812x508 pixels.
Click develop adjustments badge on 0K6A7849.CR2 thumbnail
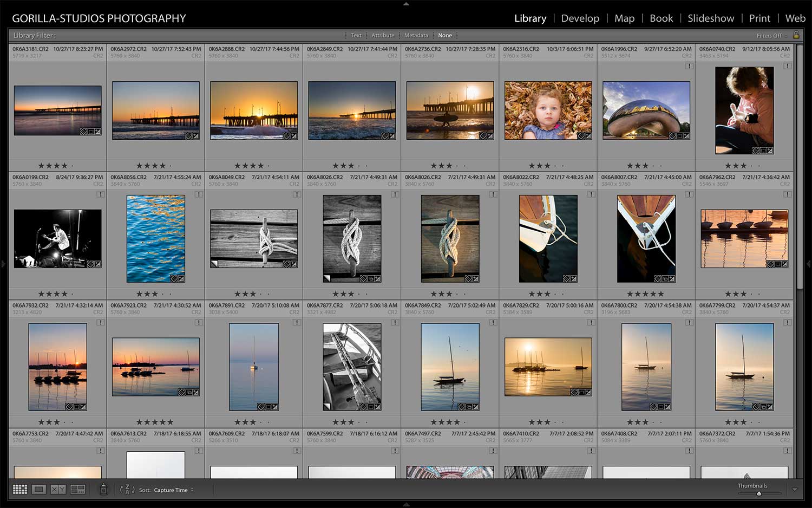(x=475, y=407)
